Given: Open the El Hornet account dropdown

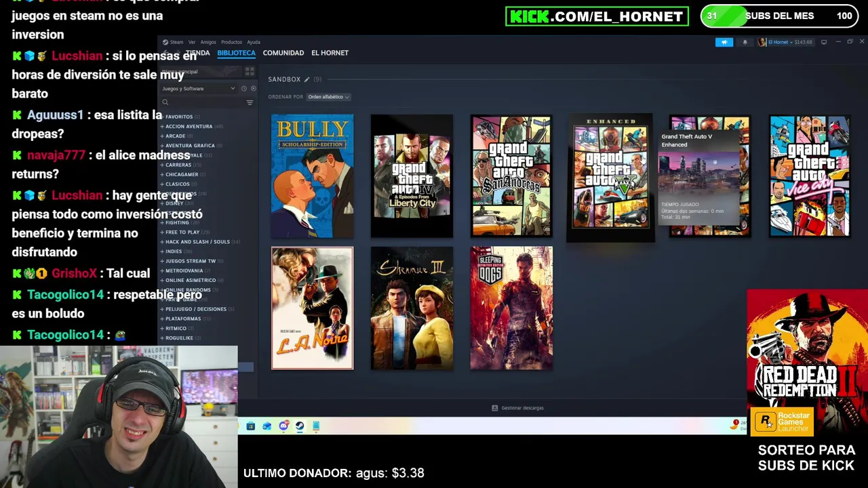Looking at the screenshot, I should (785, 42).
